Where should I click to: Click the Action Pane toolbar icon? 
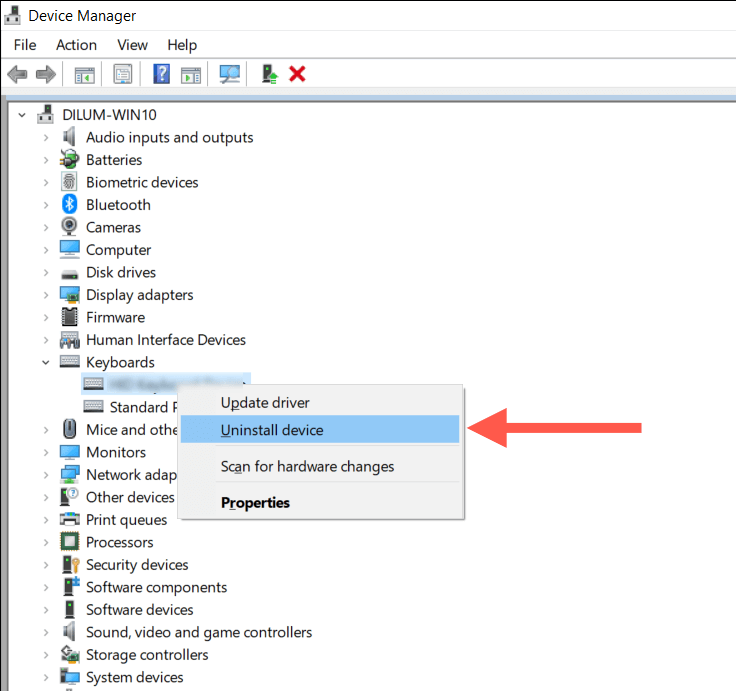tap(191, 74)
